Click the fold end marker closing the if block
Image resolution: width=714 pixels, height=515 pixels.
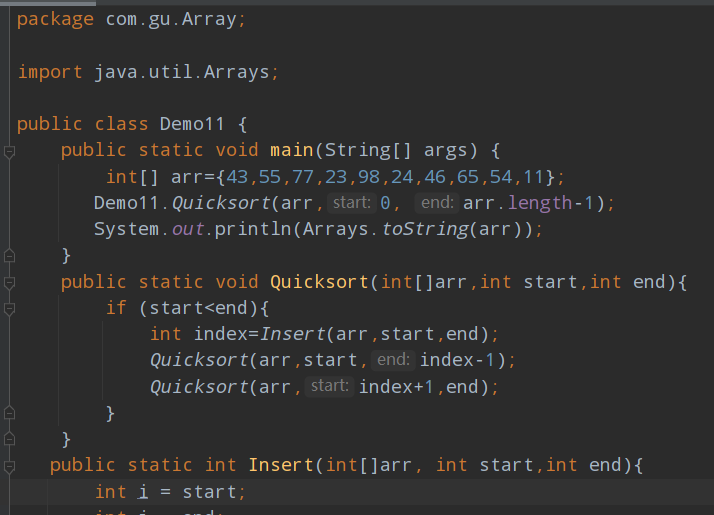tap(9, 413)
